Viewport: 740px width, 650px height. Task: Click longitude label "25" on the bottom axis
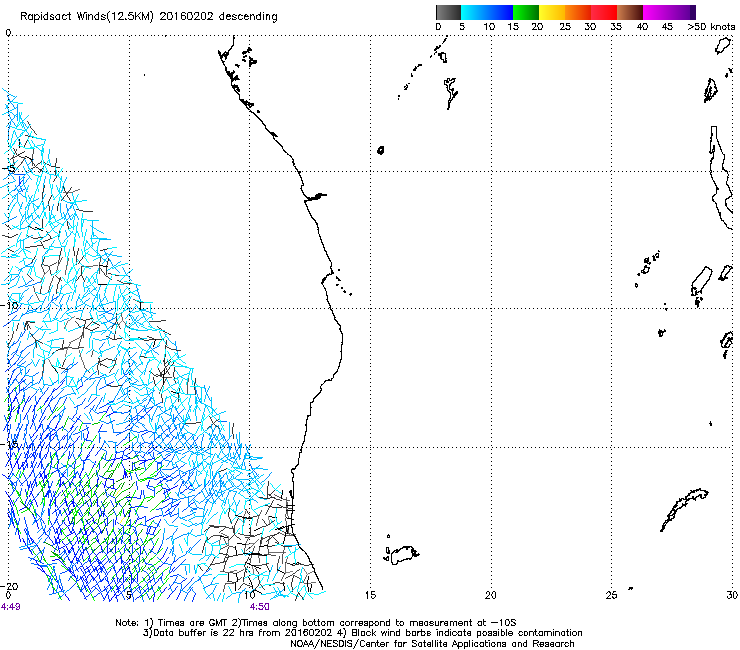(x=611, y=595)
